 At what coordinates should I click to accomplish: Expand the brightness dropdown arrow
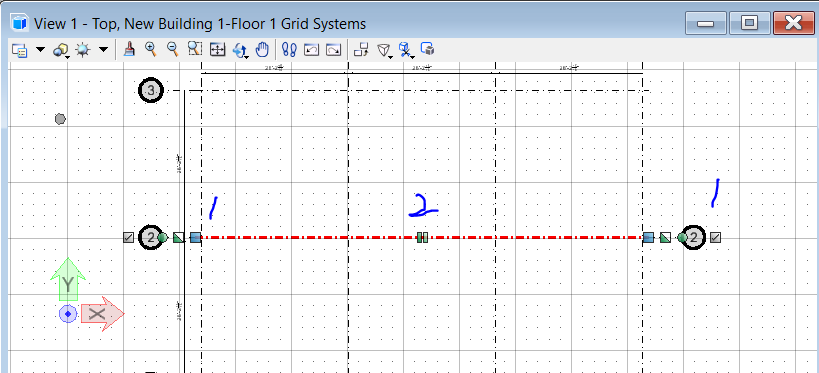(x=103, y=50)
